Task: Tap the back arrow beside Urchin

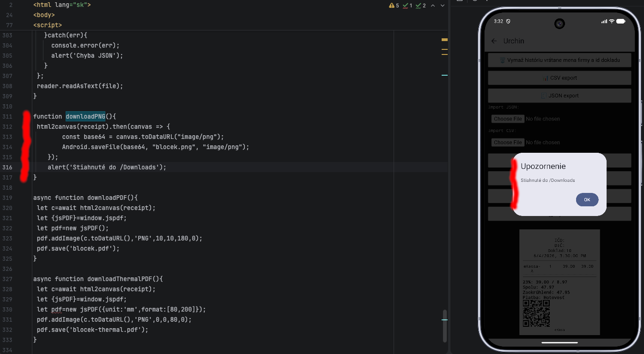Action: pos(494,41)
